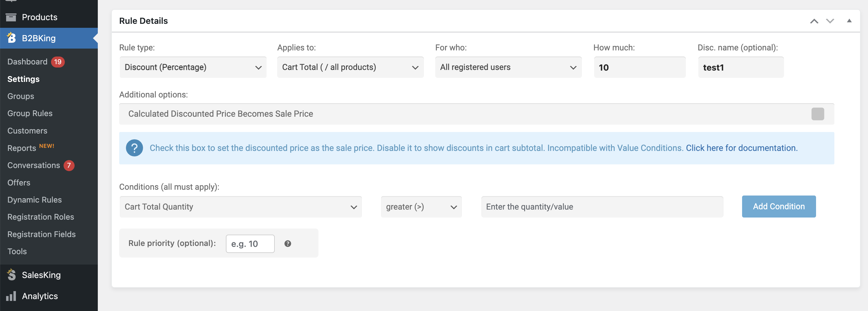Click the Products archive icon
Image resolution: width=868 pixels, height=311 pixels.
(11, 17)
